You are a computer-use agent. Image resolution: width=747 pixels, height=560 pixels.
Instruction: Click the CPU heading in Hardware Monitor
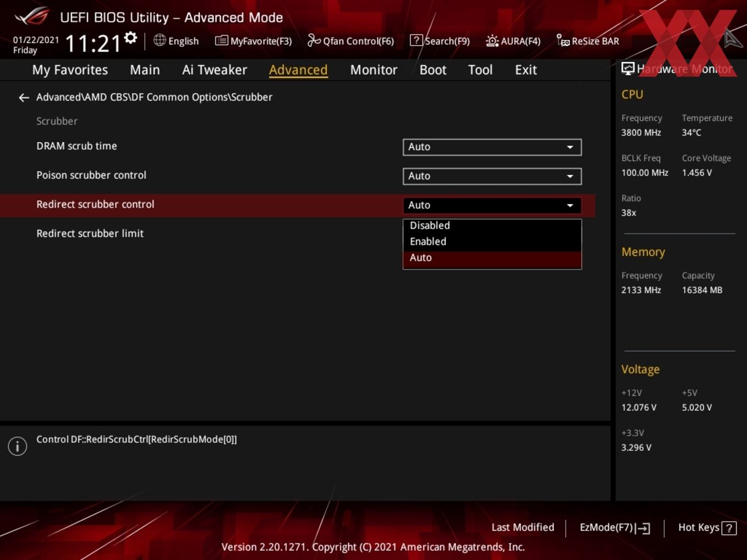click(x=632, y=94)
